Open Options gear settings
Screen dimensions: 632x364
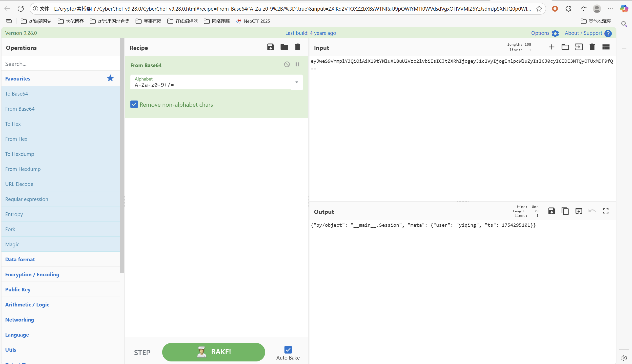click(555, 33)
